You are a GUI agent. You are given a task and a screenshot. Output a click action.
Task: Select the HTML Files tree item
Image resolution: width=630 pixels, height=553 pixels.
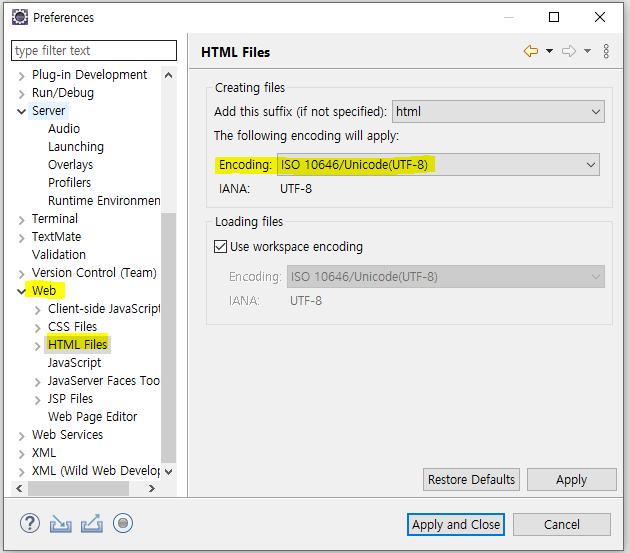[x=78, y=344]
